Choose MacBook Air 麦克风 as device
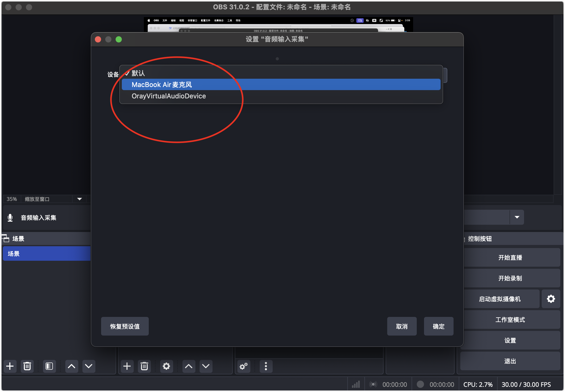 point(281,85)
